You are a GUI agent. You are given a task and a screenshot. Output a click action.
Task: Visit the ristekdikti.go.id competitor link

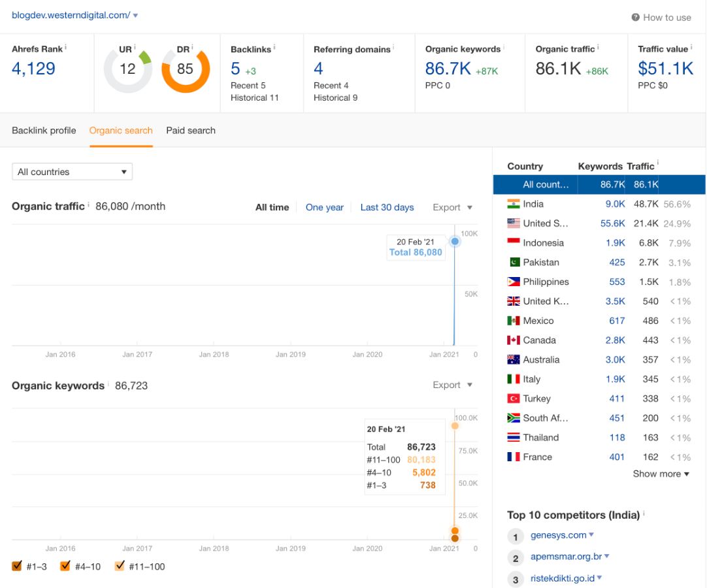click(562, 578)
